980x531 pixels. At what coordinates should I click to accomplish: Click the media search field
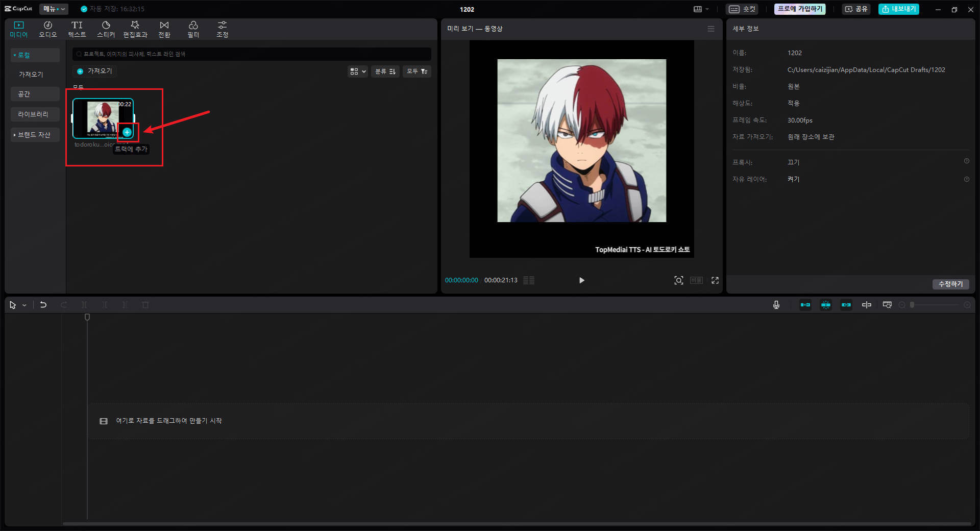[252, 54]
